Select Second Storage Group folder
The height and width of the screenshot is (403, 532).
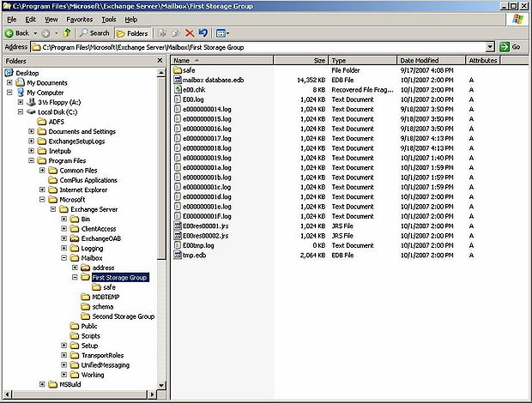[x=118, y=316]
